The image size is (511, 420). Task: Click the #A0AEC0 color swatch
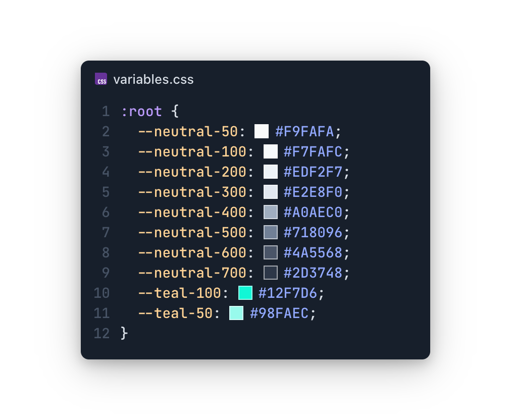(x=271, y=212)
